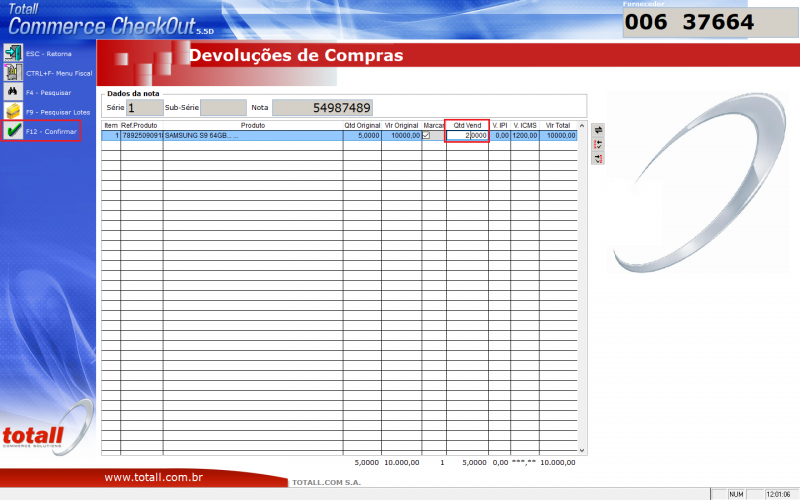Click the F4 Pesquisar binoculars icon

pyautogui.click(x=13, y=91)
